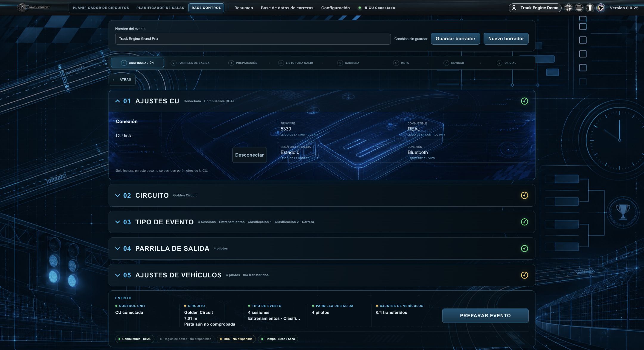Image resolution: width=644 pixels, height=350 pixels.
Task: Click the PREPARAR EVENTO button
Action: [x=485, y=315]
